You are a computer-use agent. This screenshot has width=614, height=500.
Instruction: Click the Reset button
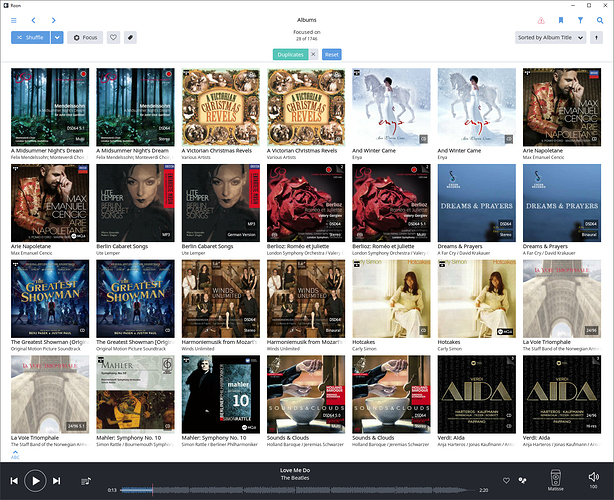click(332, 54)
